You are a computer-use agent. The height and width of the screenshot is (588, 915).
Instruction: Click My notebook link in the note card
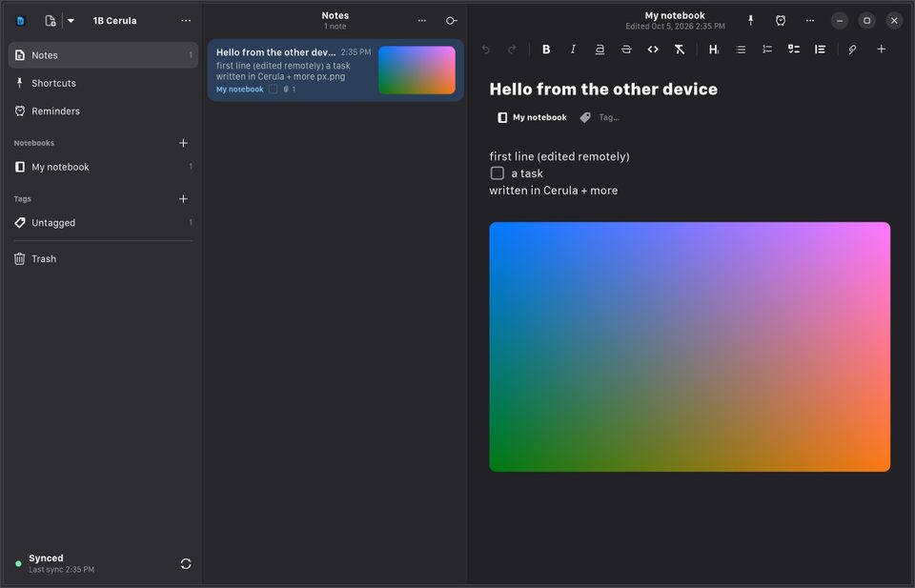click(x=240, y=90)
